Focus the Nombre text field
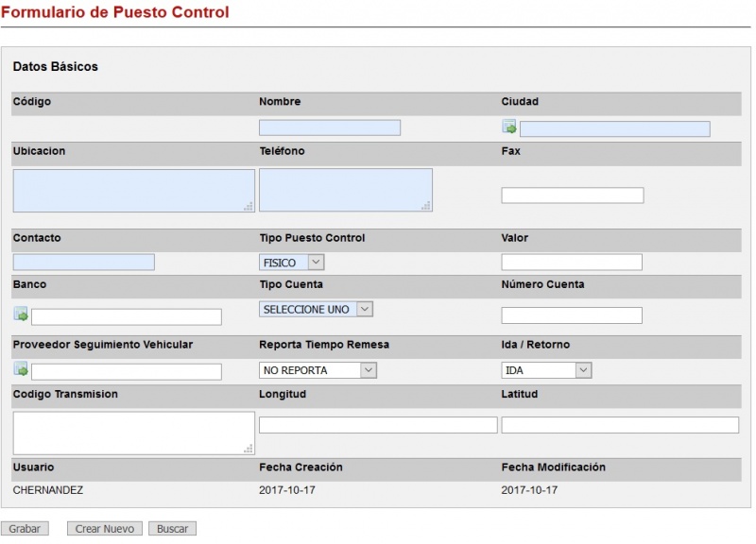This screenshot has height=544, width=756. pos(330,128)
